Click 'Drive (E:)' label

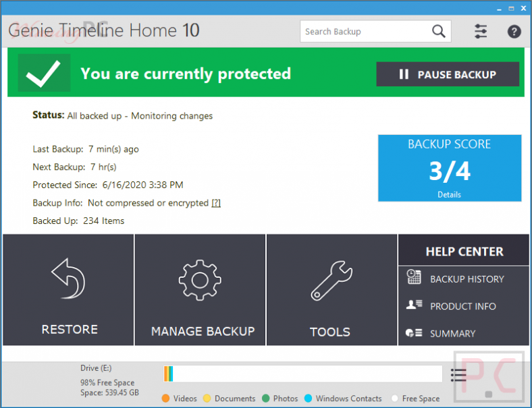pos(96,368)
